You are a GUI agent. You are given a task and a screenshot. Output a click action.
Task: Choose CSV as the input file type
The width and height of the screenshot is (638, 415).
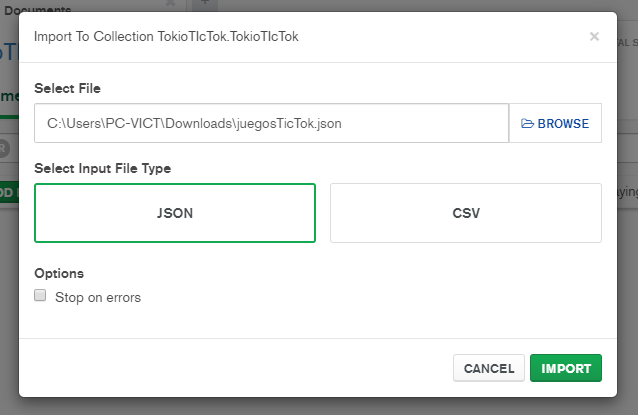click(x=465, y=213)
